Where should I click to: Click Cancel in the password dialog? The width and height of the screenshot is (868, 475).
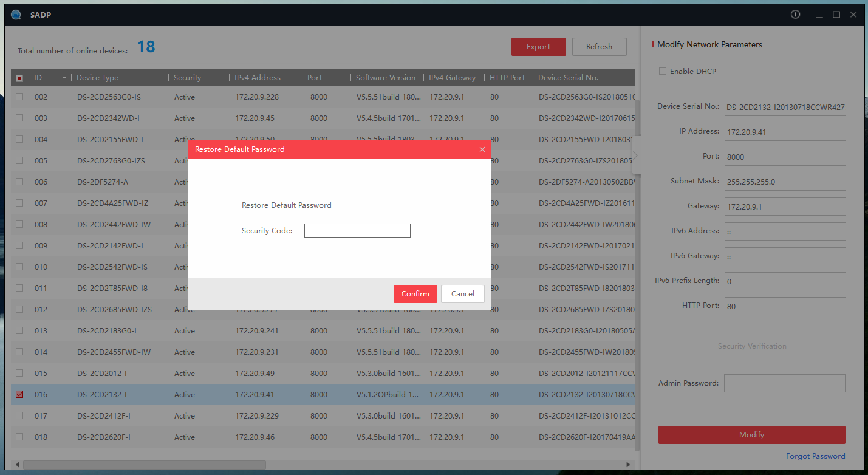click(x=463, y=294)
